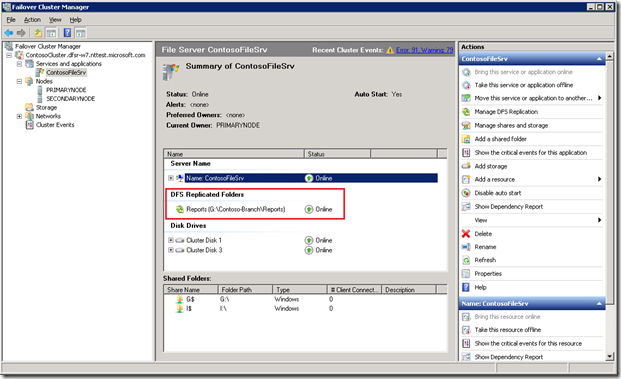The height and width of the screenshot is (379, 621).
Task: Click the Refresh action icon
Action: [x=466, y=260]
